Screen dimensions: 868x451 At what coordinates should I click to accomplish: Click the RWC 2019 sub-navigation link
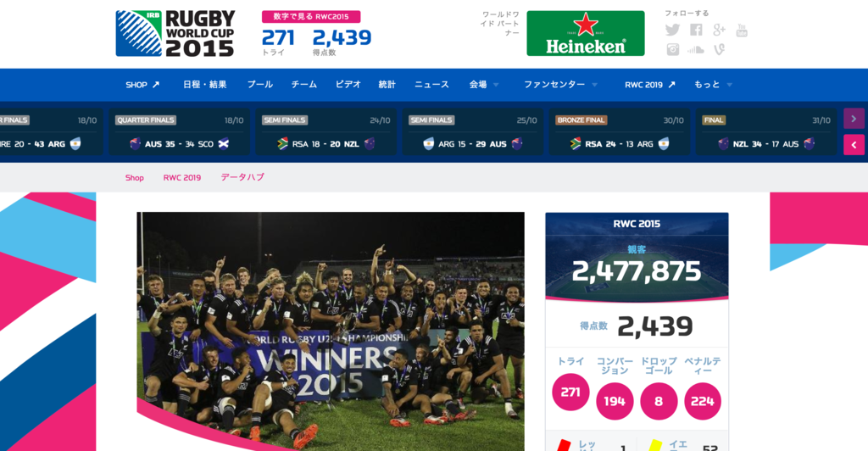click(182, 178)
